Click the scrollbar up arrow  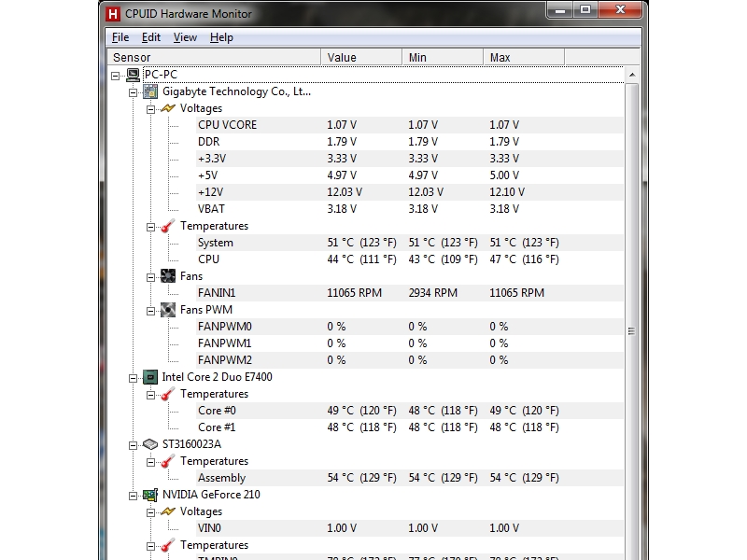coord(632,75)
